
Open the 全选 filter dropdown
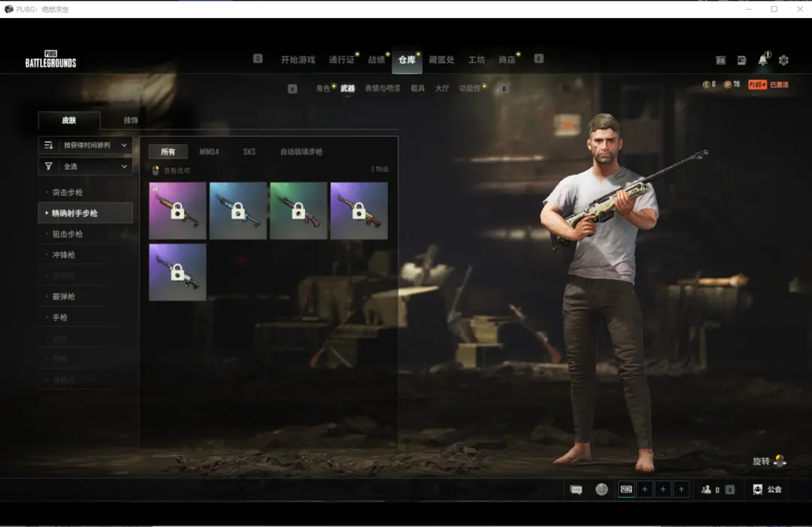(86, 166)
